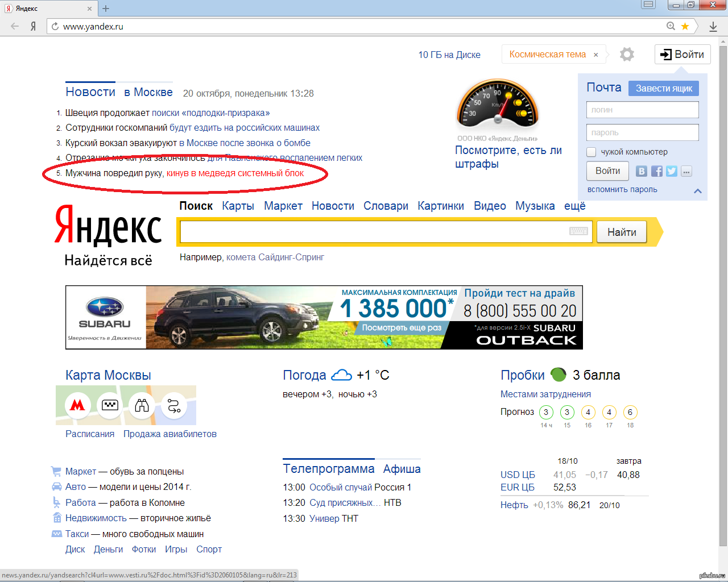Select the в Москве news tab

[x=148, y=92]
